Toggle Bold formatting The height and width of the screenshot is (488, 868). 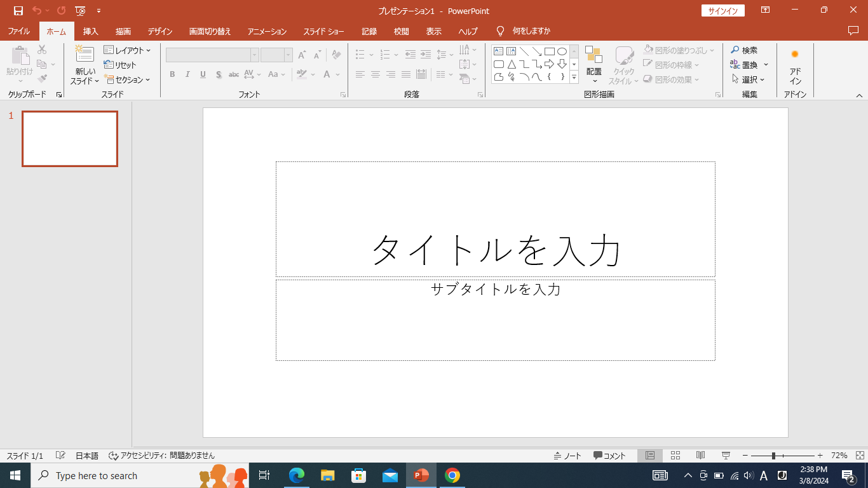click(x=172, y=74)
